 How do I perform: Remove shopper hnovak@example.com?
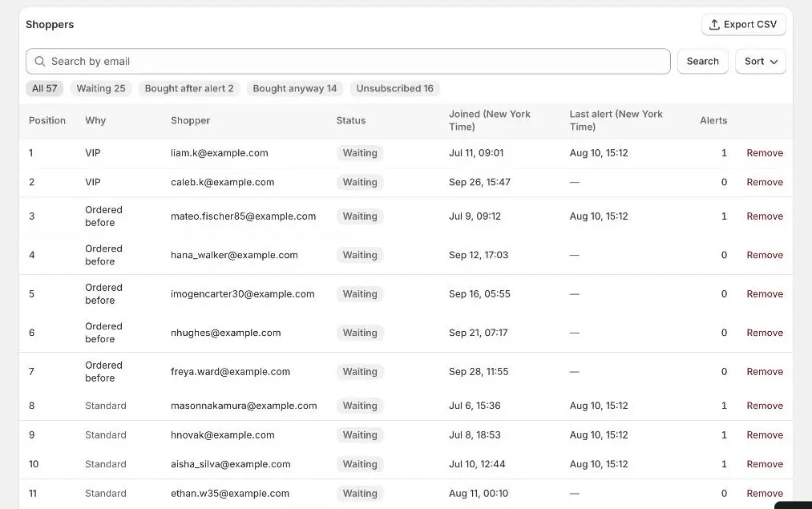click(765, 435)
